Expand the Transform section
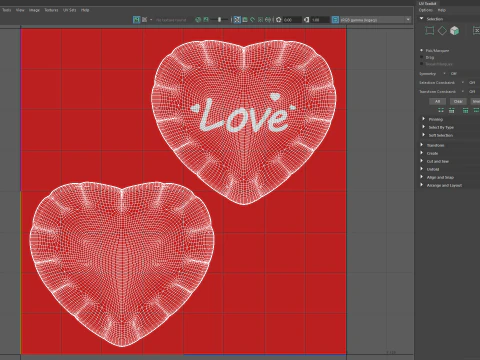480x360 pixels. coord(422,145)
